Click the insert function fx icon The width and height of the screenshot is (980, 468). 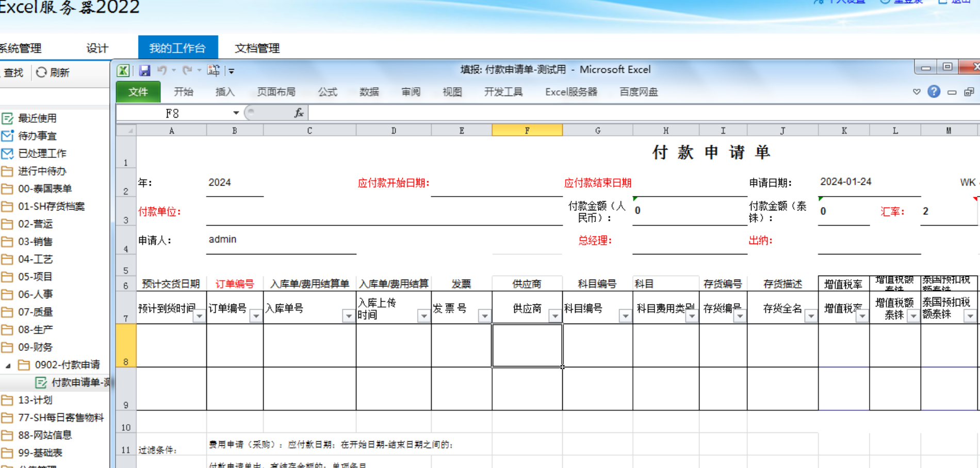[x=299, y=113]
